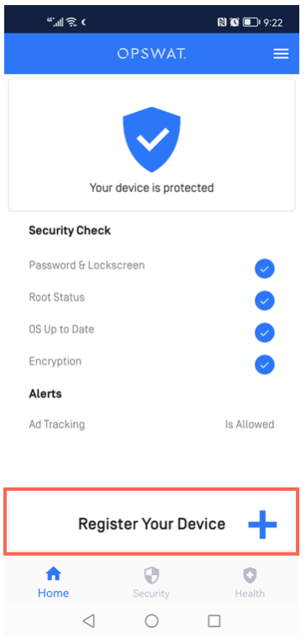The image size is (306, 644).
Task: Tap the Home house icon
Action: pos(53,573)
